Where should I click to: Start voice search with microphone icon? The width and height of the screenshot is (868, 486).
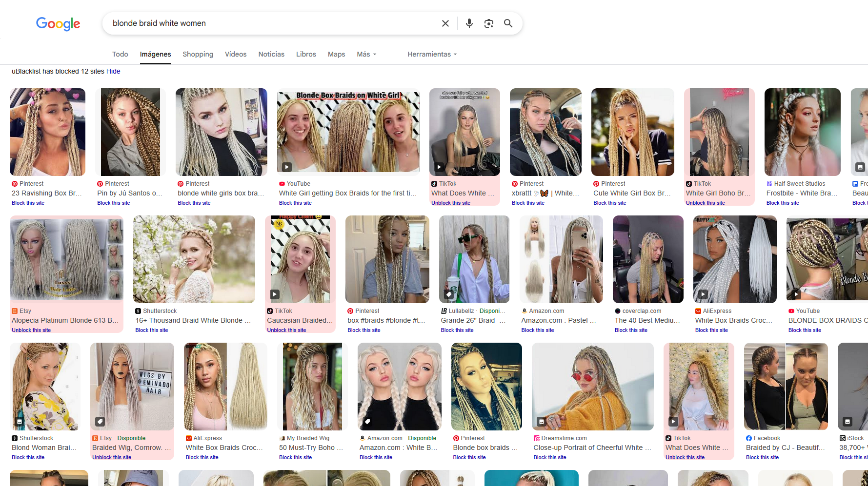click(x=469, y=23)
